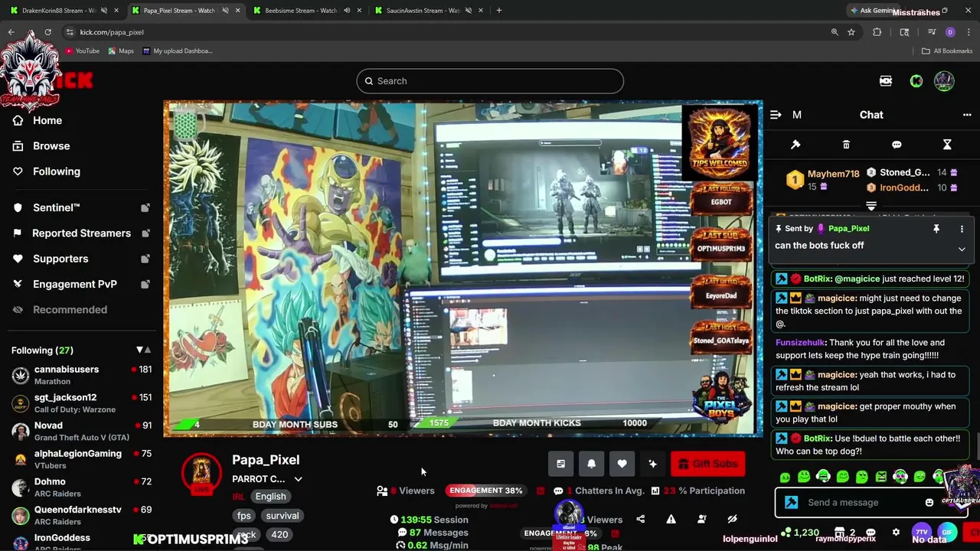Open the channel panel icon beside the bell
Image resolution: width=980 pixels, height=551 pixels.
pyautogui.click(x=560, y=464)
